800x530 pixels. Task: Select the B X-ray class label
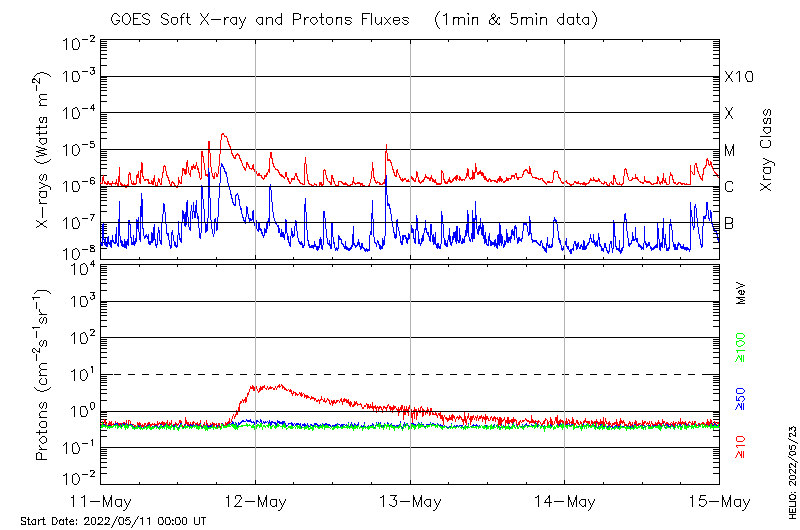729,223
